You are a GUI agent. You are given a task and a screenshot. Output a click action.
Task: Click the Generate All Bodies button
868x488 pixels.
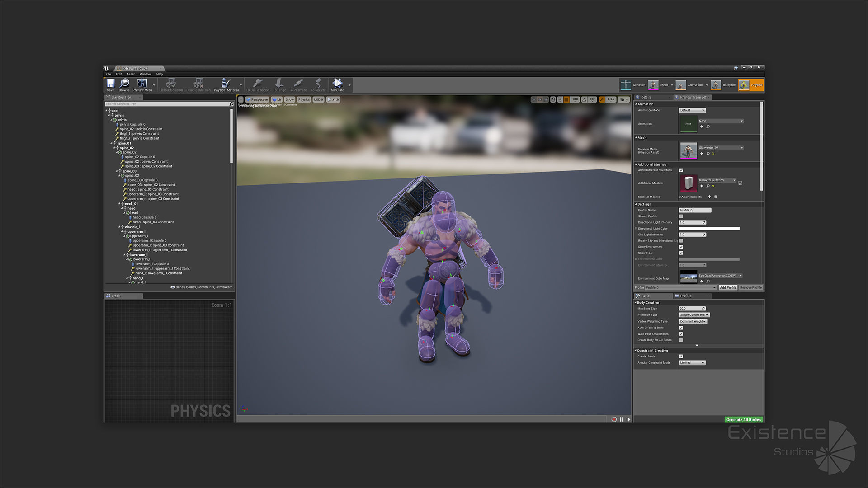pyautogui.click(x=744, y=420)
